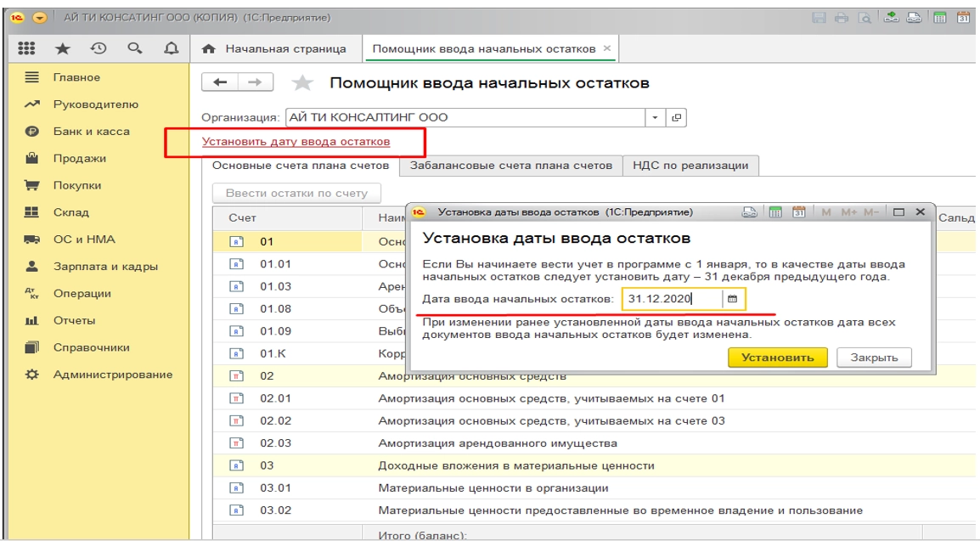Select row 02.03 Амортизация арендованного имущества

click(x=594, y=443)
